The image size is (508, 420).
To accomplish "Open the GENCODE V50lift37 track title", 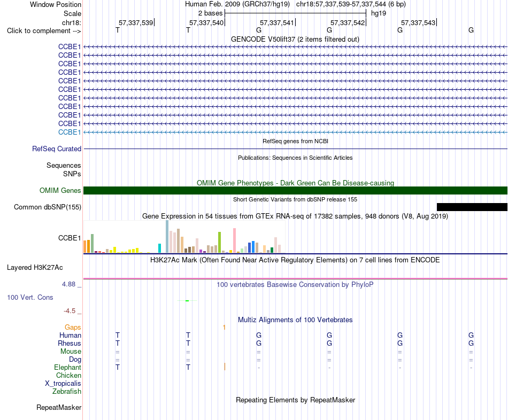I will pyautogui.click(x=295, y=39).
